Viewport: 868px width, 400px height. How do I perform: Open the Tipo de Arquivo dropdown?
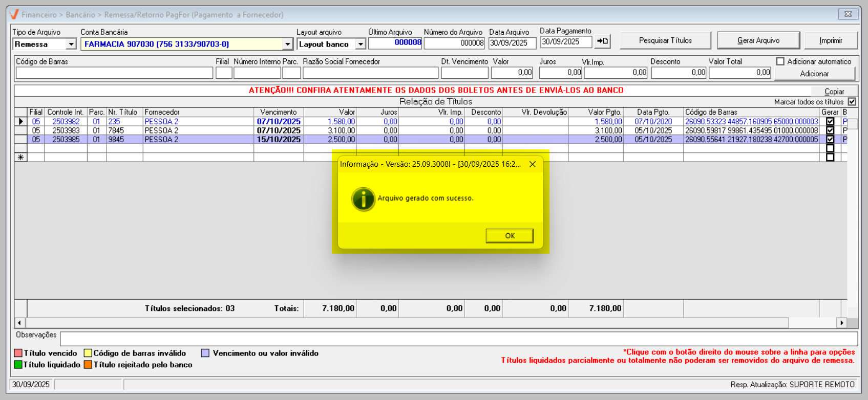pos(71,45)
